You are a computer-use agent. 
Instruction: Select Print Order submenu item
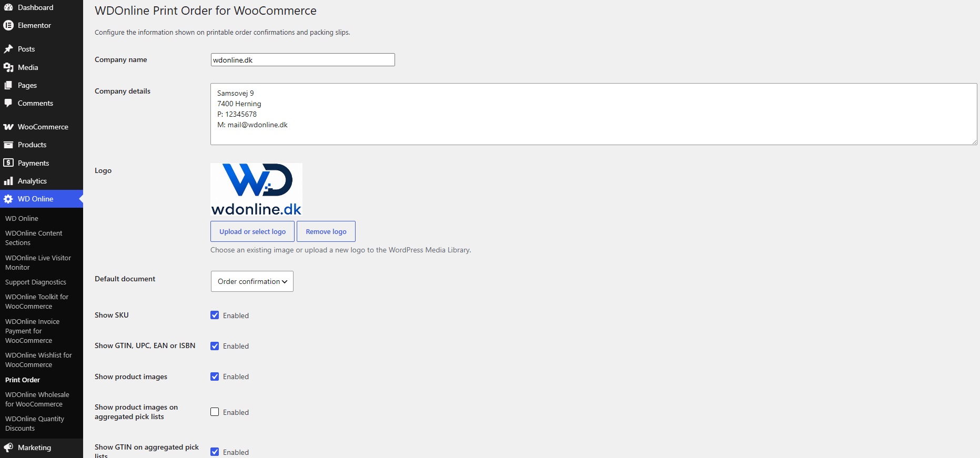(23, 380)
